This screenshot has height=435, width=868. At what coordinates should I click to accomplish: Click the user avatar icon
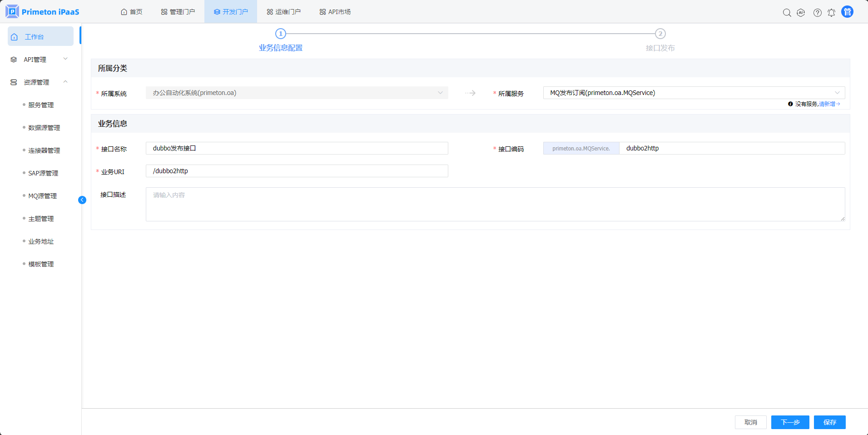847,12
